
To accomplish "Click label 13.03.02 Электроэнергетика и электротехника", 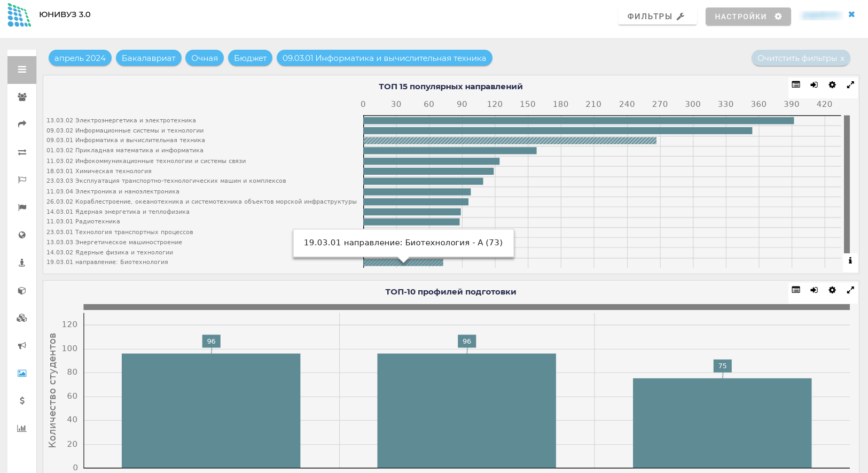I will (121, 121).
